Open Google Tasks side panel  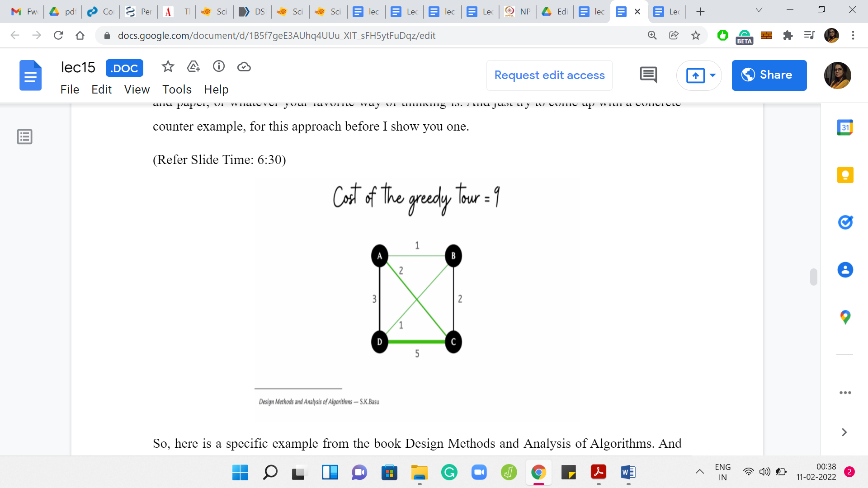click(x=845, y=222)
